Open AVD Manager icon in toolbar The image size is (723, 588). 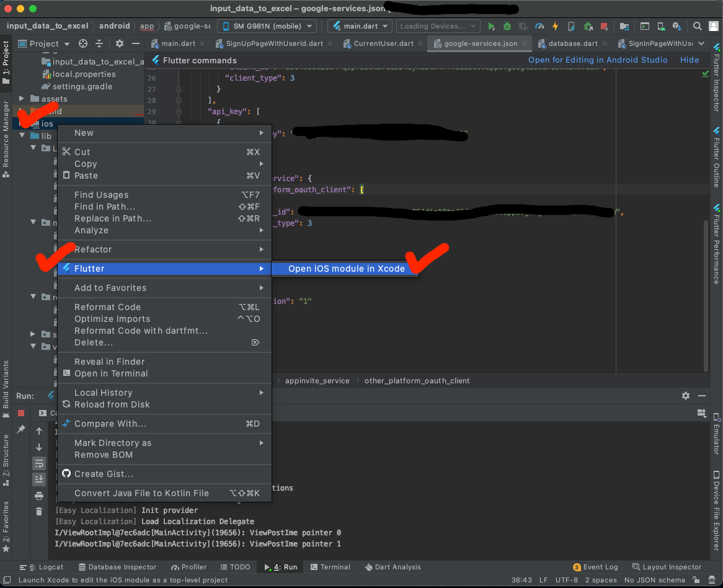click(x=661, y=26)
